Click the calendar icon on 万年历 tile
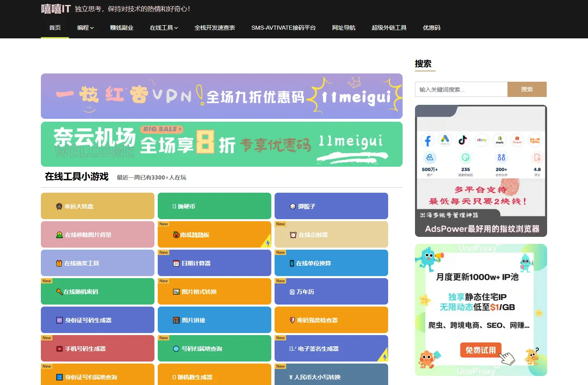588x385 pixels. [x=292, y=292]
